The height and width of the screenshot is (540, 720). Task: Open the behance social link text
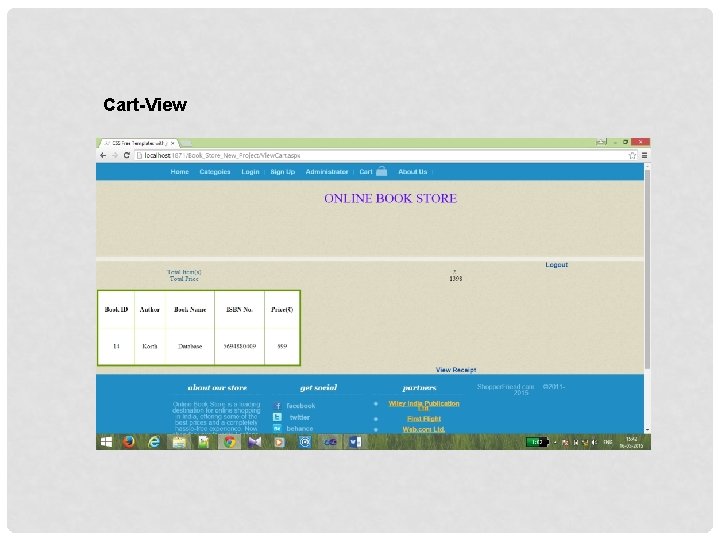pos(300,428)
